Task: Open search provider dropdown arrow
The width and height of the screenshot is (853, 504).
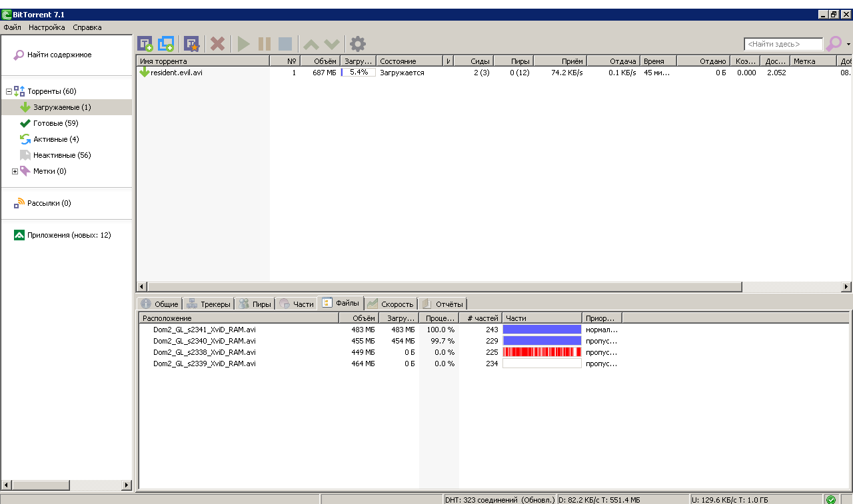Action: [x=848, y=45]
